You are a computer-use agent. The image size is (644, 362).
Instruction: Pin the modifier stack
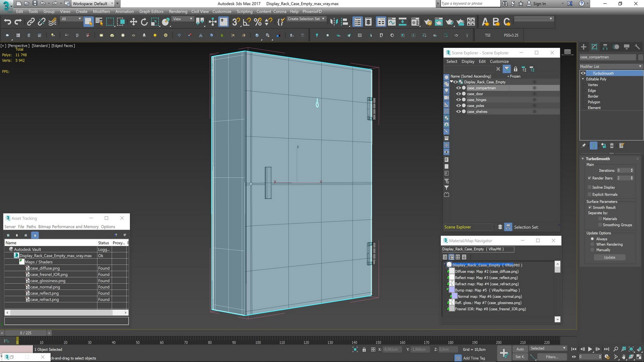(584, 145)
